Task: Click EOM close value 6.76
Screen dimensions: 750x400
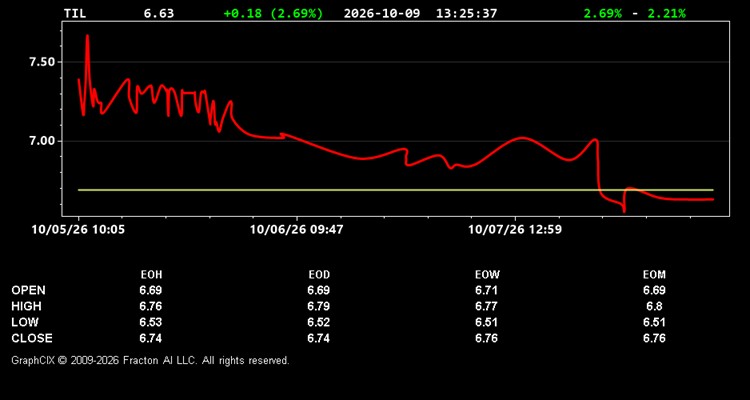Action: click(x=654, y=338)
